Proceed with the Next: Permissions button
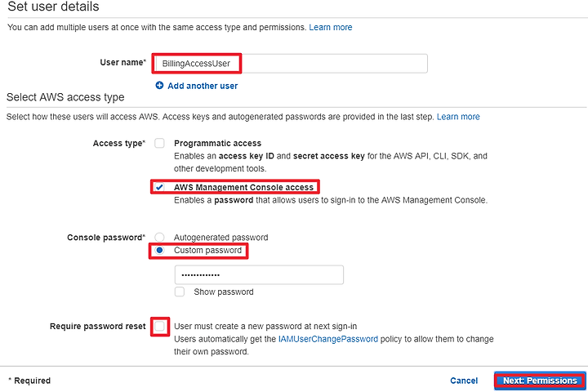Screen dimensions: 588x392 click(x=540, y=381)
